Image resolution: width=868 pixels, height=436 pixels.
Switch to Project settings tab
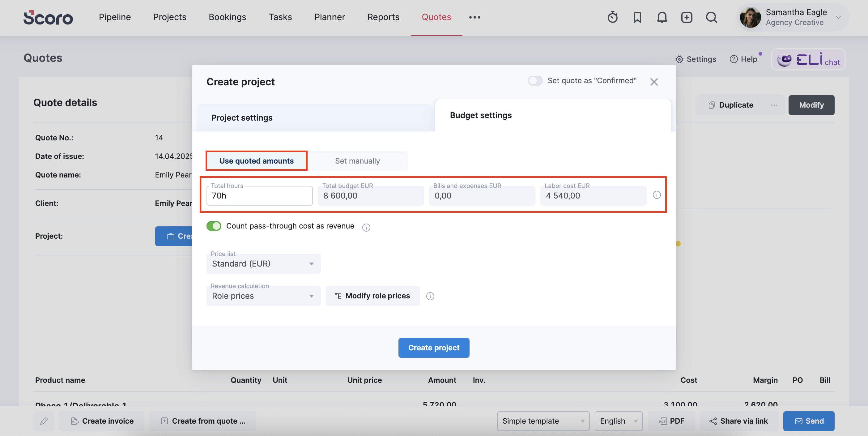tap(314, 118)
